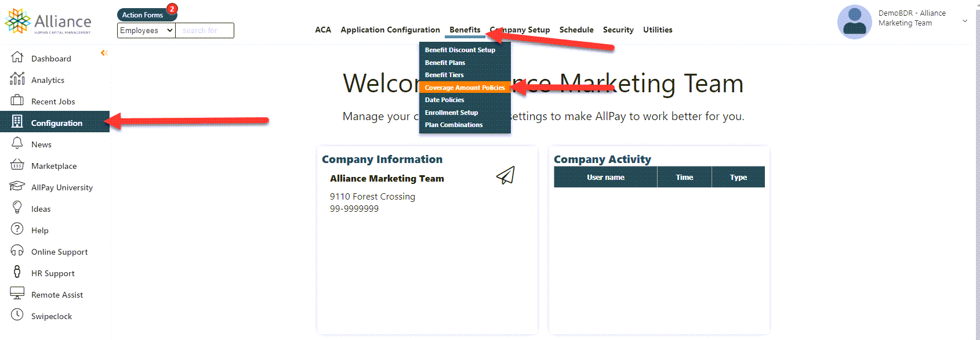The height and width of the screenshot is (340, 980).
Task: Click the search for input field
Action: click(x=205, y=30)
